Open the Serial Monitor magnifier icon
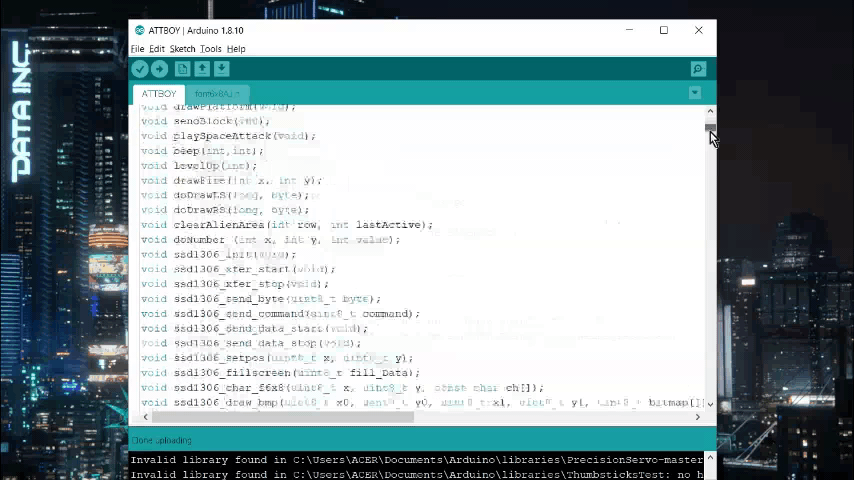The height and width of the screenshot is (480, 854). pos(698,69)
